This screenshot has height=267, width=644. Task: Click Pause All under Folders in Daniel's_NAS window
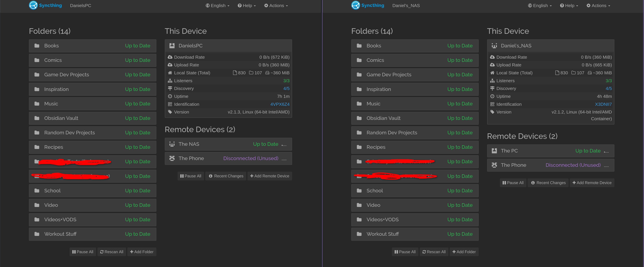click(405, 252)
